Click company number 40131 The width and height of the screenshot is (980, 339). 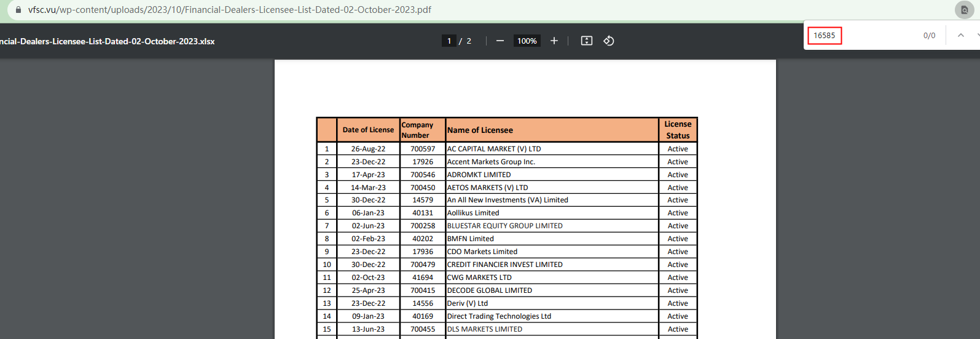(x=423, y=213)
